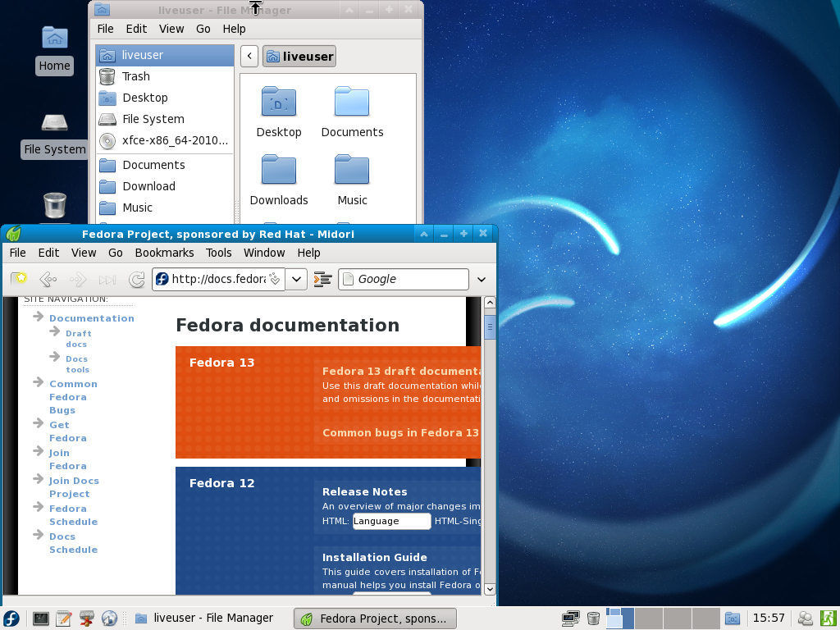
Task: Click the 15:57 clock in the panel
Action: pyautogui.click(x=768, y=619)
